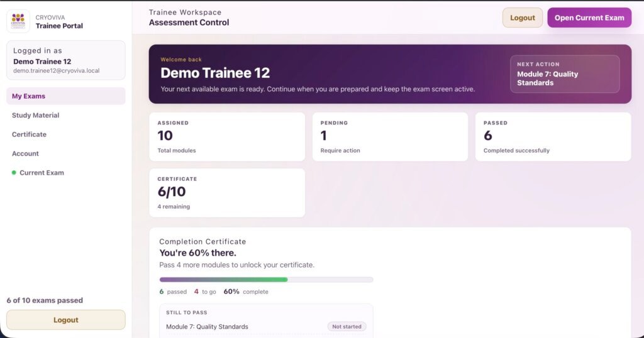644x338 pixels.
Task: Select the Certificate 6/10 card
Action: pos(227,193)
